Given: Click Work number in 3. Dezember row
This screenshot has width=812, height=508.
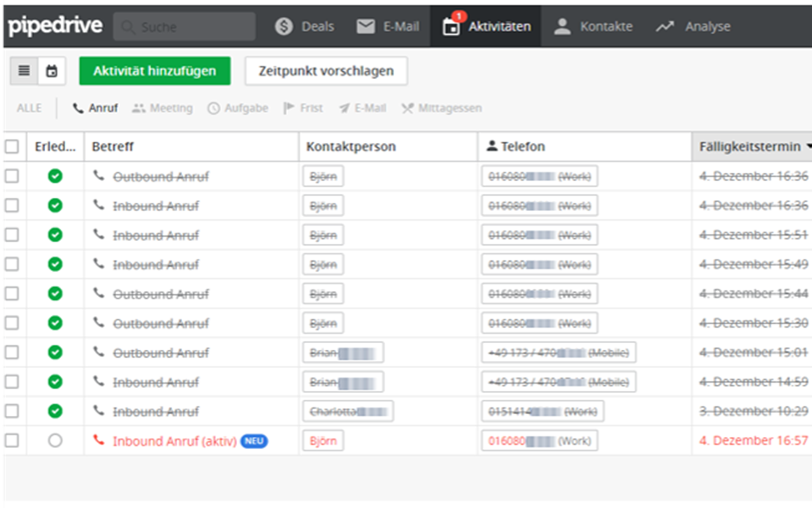Looking at the screenshot, I should [543, 411].
